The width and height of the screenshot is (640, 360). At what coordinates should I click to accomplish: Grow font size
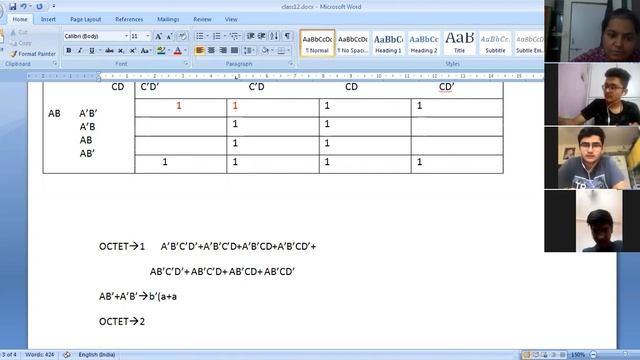coord(158,36)
